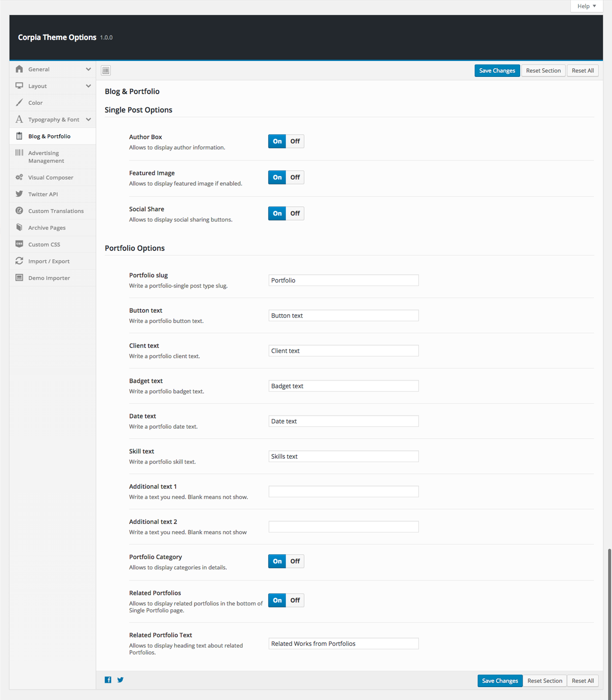Viewport: 612px width, 700px height.
Task: Click the Twitter bird icon in footer
Action: click(x=121, y=680)
